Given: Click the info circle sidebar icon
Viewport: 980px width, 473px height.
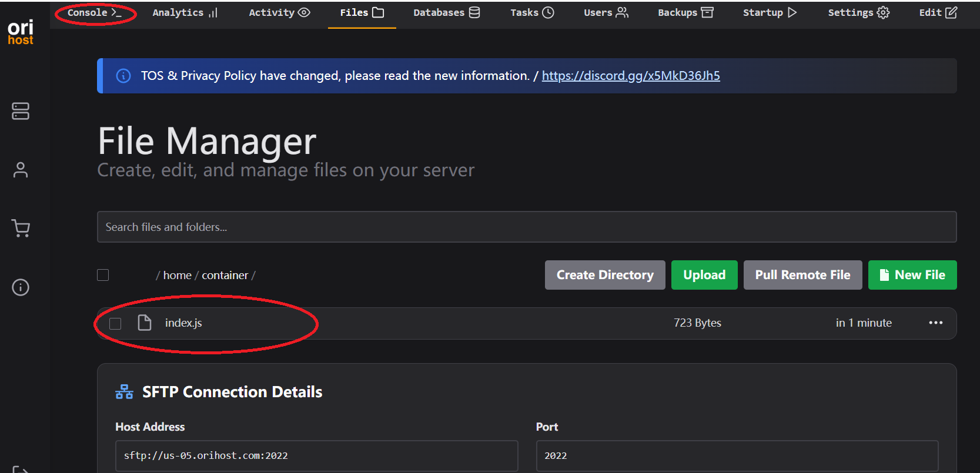Looking at the screenshot, I should [x=21, y=287].
